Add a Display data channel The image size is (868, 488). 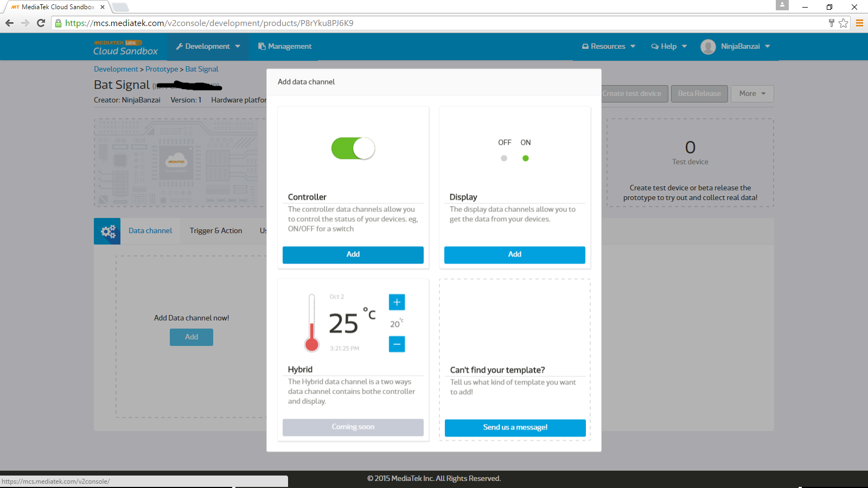[x=515, y=255]
